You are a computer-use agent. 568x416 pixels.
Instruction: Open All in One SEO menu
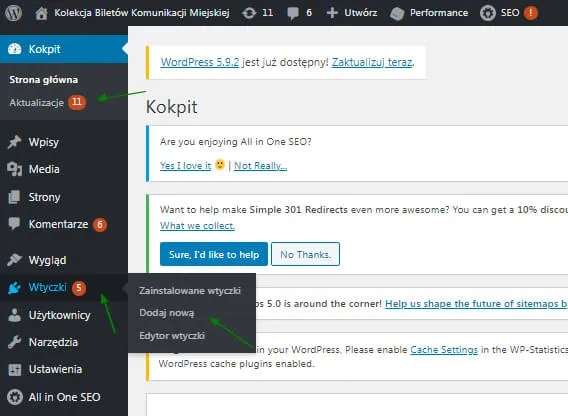click(x=64, y=397)
